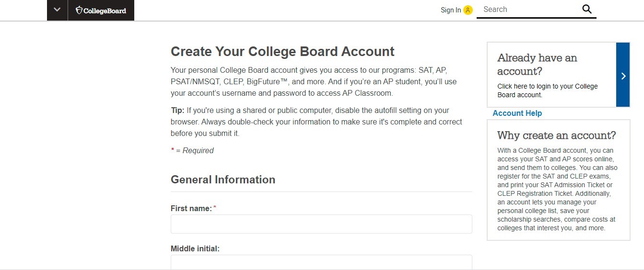Open the Sign In link
This screenshot has height=270, width=644.
pos(451,10)
